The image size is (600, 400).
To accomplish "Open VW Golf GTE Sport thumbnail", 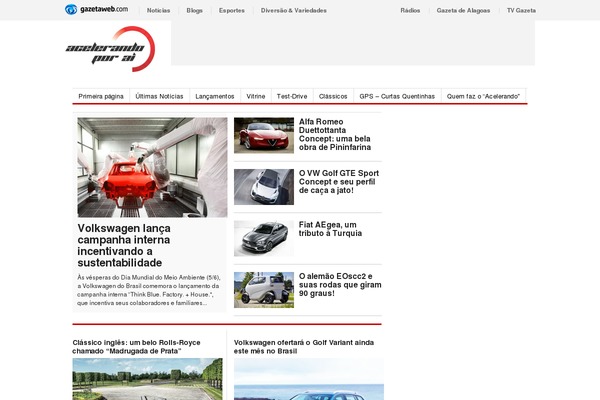I will pos(264,187).
